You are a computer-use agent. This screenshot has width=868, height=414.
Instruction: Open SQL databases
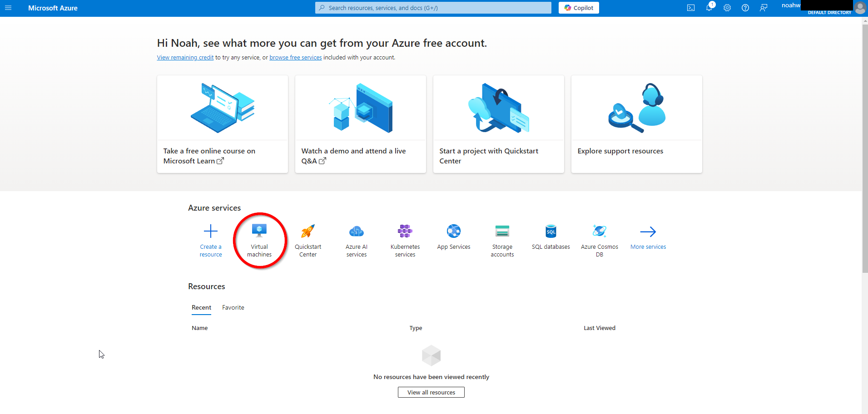pos(551,237)
